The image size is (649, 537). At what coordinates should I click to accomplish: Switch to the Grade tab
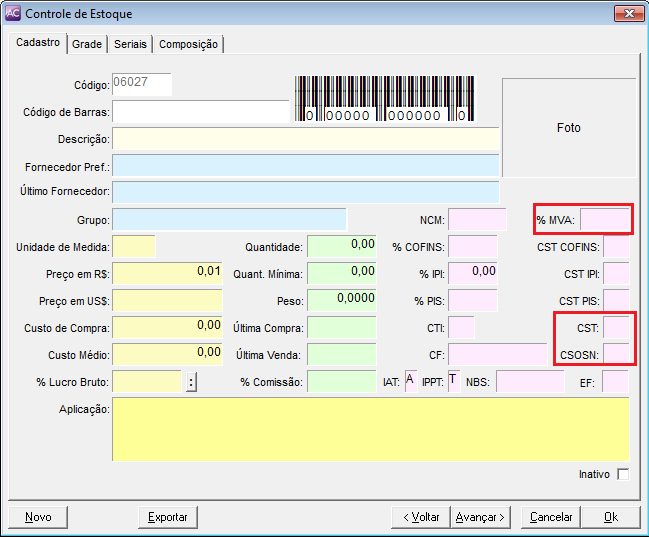pos(87,44)
